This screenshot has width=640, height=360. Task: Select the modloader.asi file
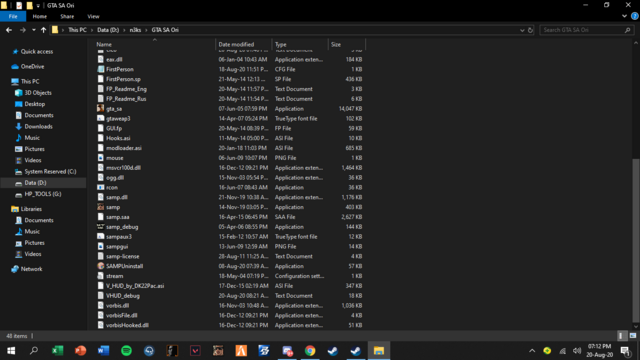coord(124,148)
